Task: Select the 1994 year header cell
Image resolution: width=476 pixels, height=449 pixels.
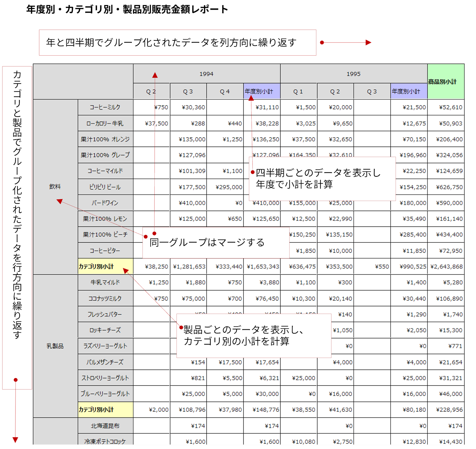Action: click(206, 74)
